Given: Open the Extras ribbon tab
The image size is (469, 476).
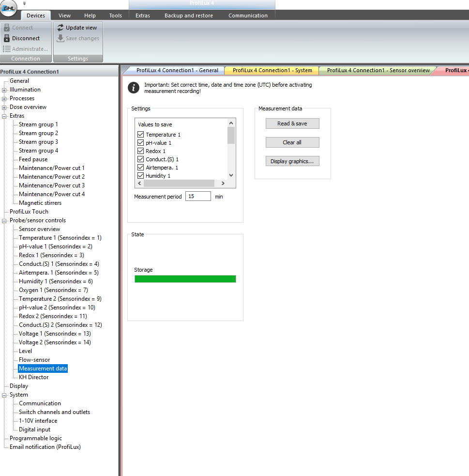Looking at the screenshot, I should click(143, 15).
